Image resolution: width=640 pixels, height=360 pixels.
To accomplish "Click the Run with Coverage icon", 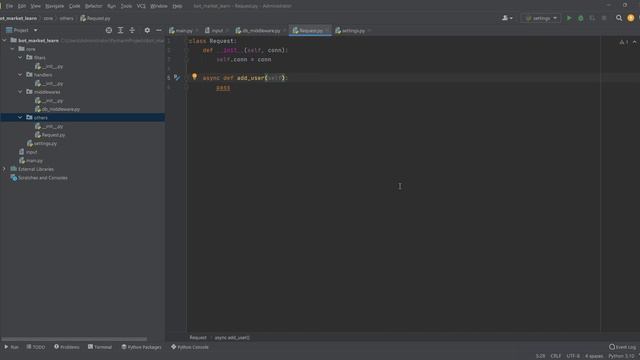I will (592, 18).
